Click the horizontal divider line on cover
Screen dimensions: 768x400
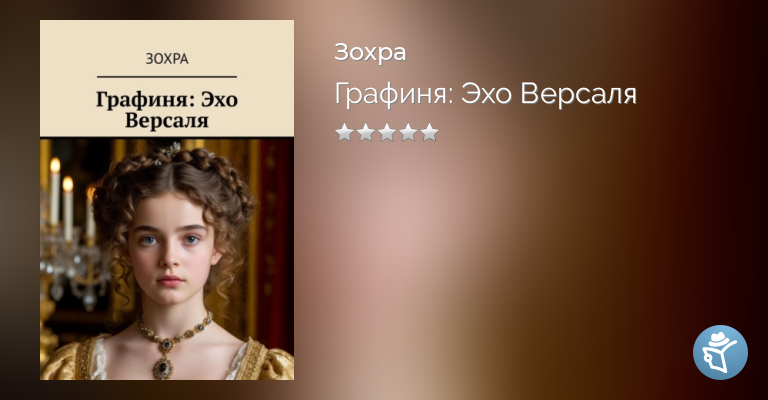167,77
